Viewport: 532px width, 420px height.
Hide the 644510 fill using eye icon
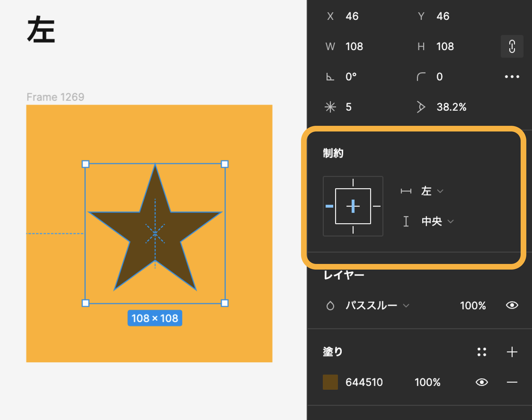(481, 382)
